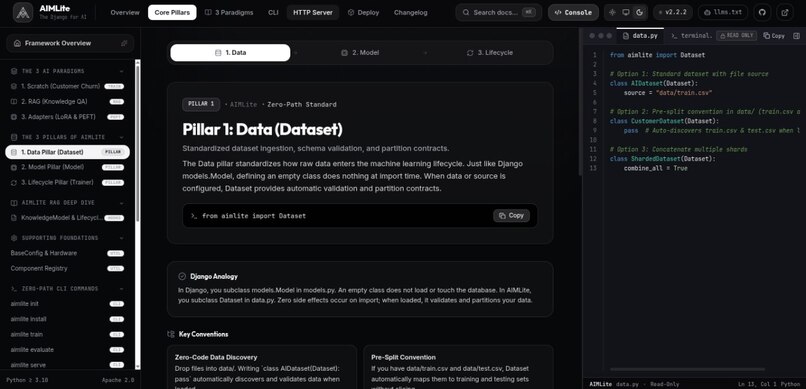
Task: Open aimlite serve command page
Action: pyautogui.click(x=67, y=365)
